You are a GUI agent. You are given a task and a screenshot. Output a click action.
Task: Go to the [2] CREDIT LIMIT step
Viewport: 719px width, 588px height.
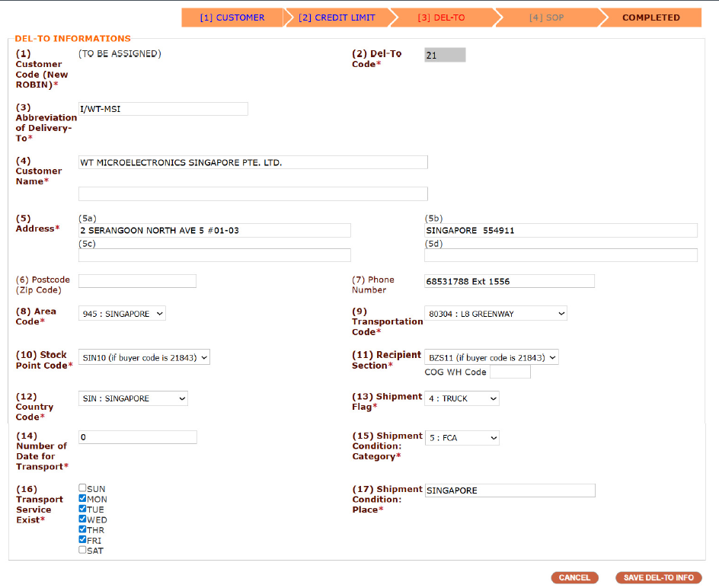336,18
